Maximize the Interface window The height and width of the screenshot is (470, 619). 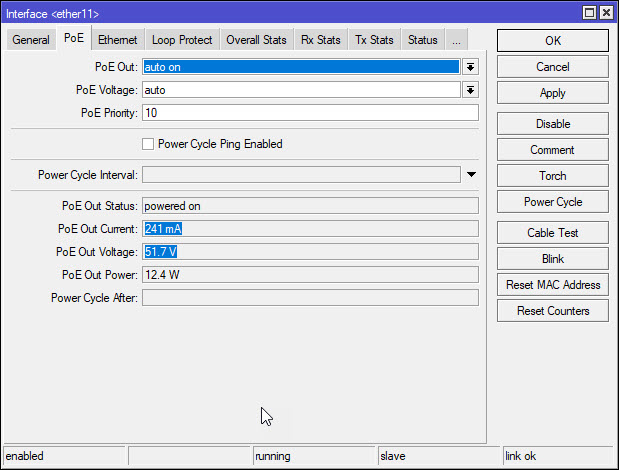pos(589,13)
